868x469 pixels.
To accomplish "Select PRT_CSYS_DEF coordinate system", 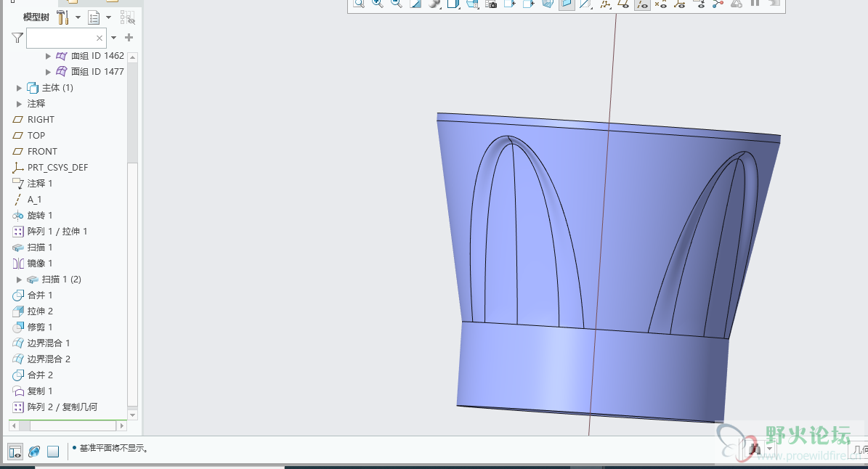I will [x=50, y=168].
